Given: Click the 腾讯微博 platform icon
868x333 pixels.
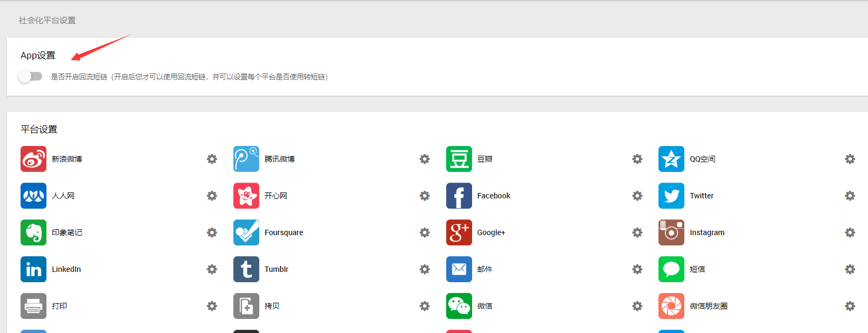Looking at the screenshot, I should pos(246,159).
